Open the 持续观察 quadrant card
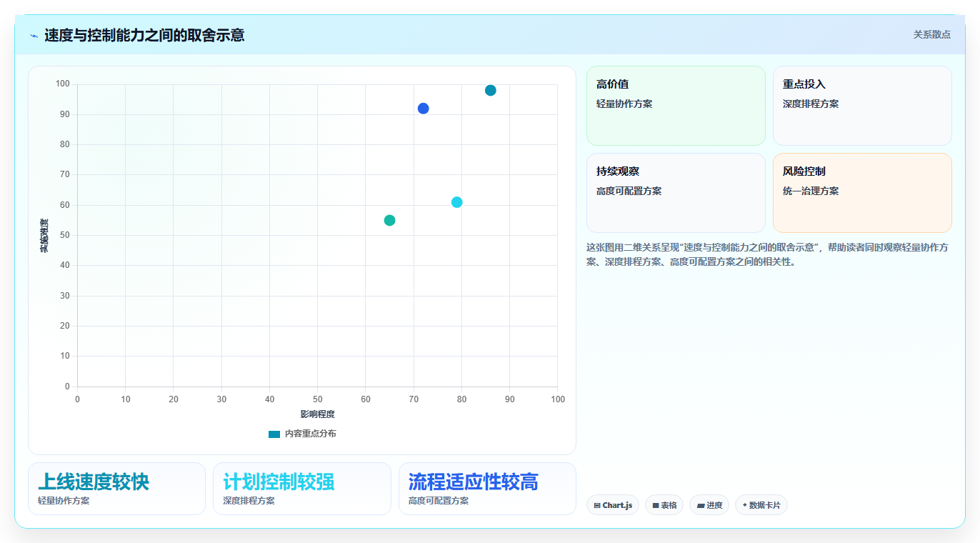The height and width of the screenshot is (543, 980). coord(676,193)
